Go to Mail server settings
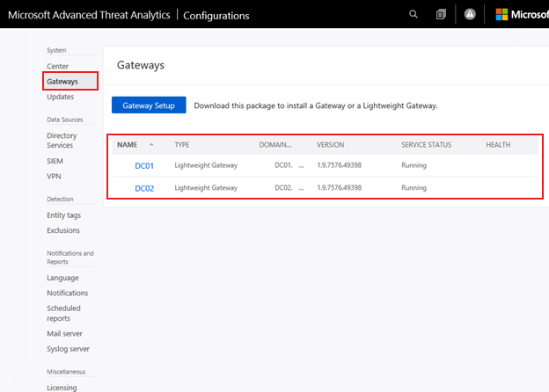Image resolution: width=549 pixels, height=392 pixels. tap(65, 334)
